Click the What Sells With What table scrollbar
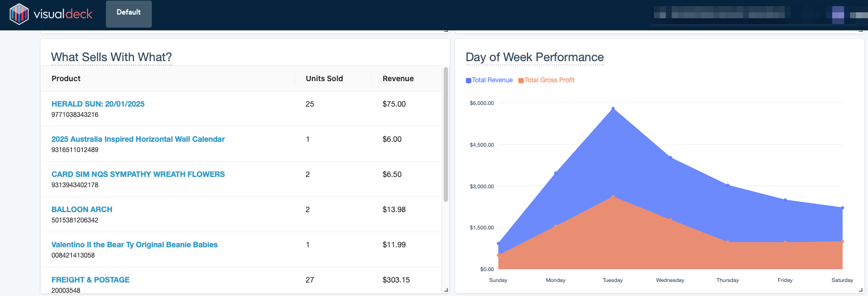 [x=446, y=134]
